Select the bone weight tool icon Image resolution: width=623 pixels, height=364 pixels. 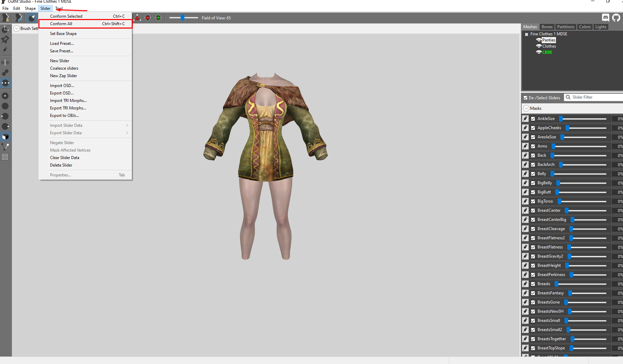pyautogui.click(x=5, y=147)
